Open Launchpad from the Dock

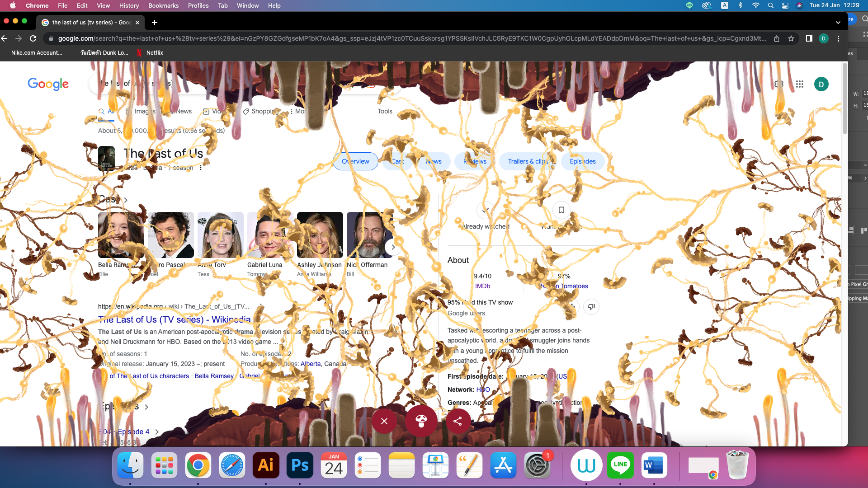click(164, 465)
